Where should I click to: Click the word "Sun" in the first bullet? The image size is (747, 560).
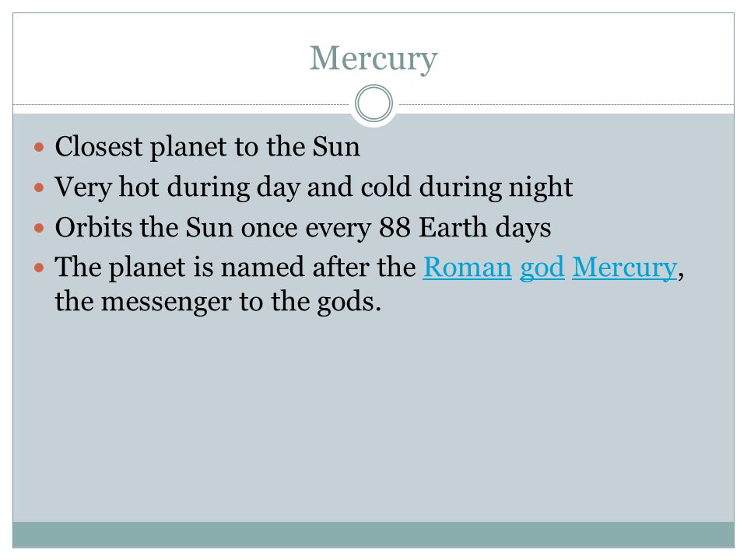[336, 147]
